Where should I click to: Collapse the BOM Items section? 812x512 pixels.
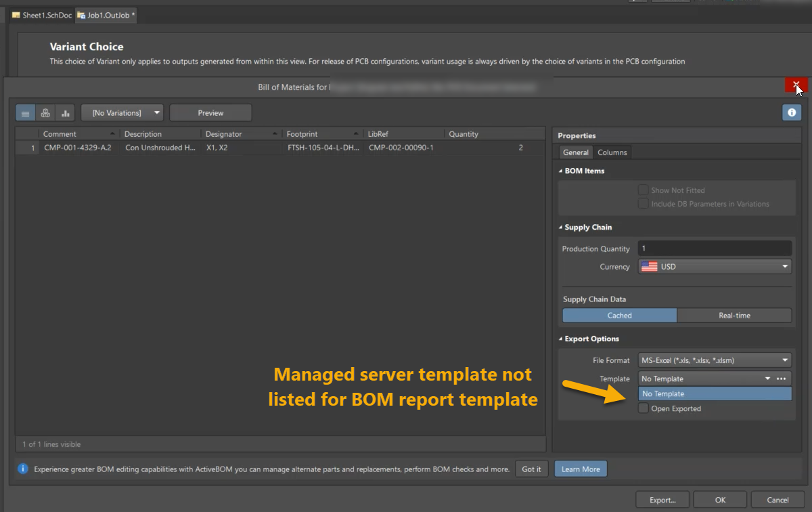560,171
